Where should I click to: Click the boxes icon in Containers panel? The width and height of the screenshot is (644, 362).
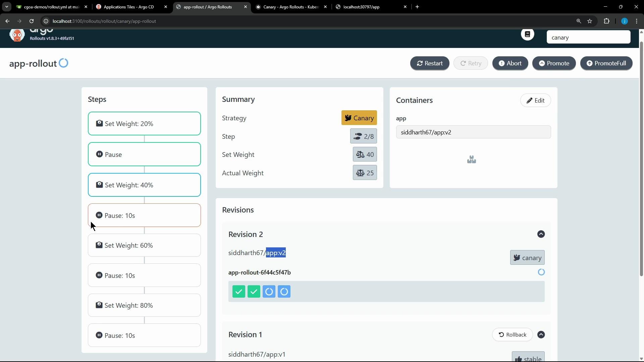click(472, 160)
